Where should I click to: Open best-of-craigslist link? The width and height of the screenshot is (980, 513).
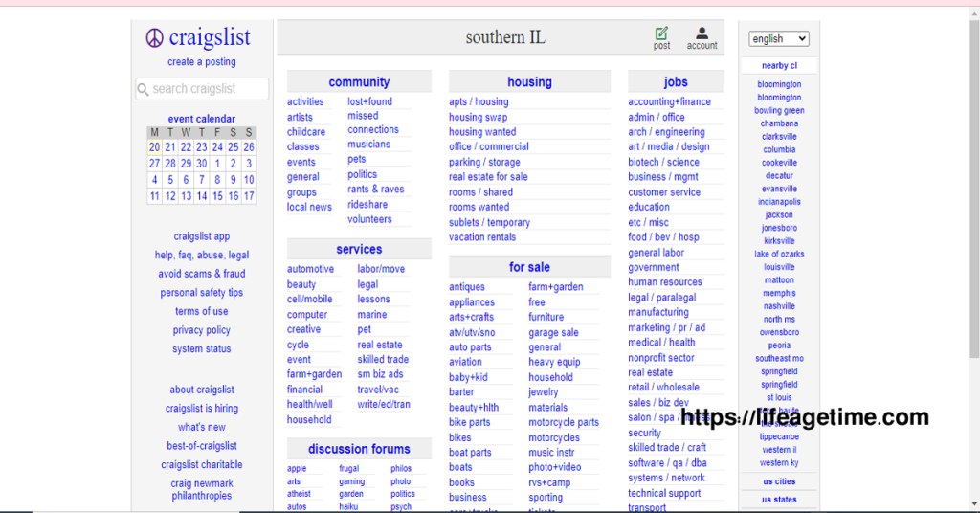[x=202, y=446]
